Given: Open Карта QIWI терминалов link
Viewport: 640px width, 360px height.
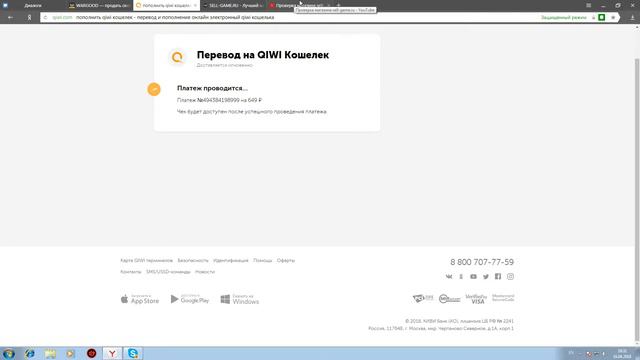Looking at the screenshot, I should click(147, 260).
